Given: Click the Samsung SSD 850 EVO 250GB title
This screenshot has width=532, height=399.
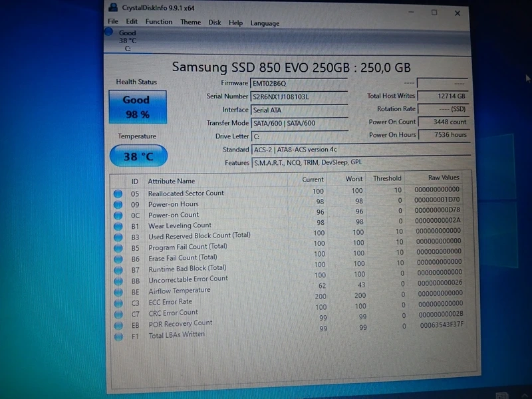Looking at the screenshot, I should click(291, 67).
